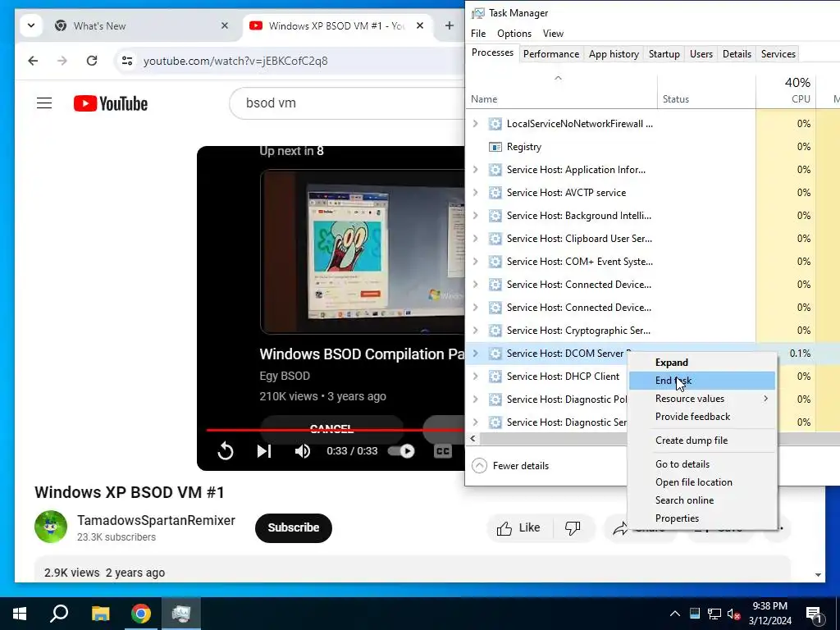The height and width of the screenshot is (630, 840).
Task: Switch to the What's New tab
Action: [142, 25]
